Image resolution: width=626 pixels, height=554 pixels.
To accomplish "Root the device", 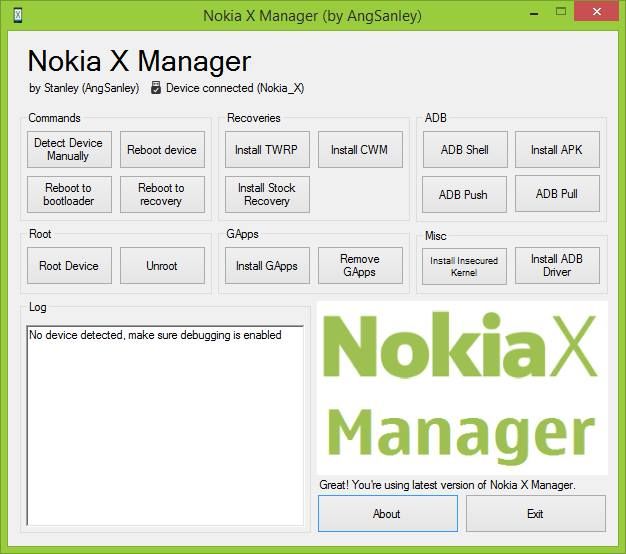I will pos(69,265).
